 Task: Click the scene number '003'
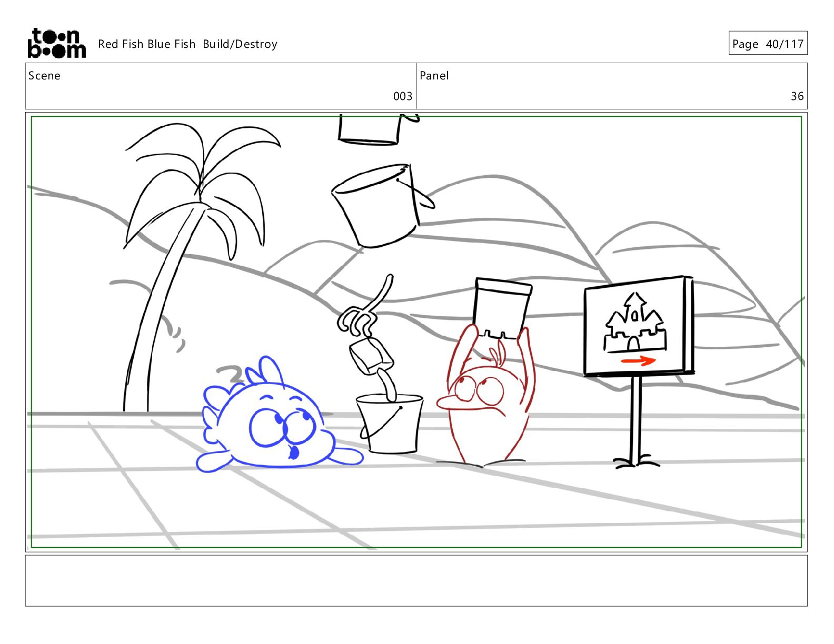[x=403, y=96]
